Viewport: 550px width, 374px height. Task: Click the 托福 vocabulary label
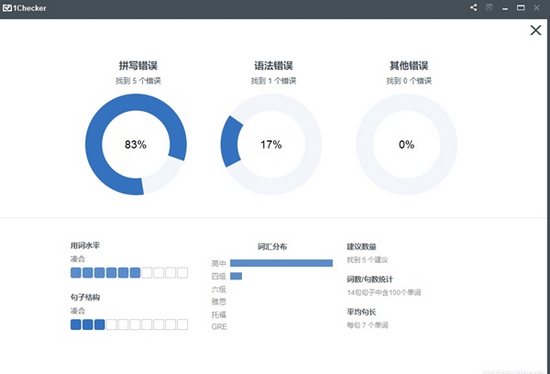click(x=219, y=314)
